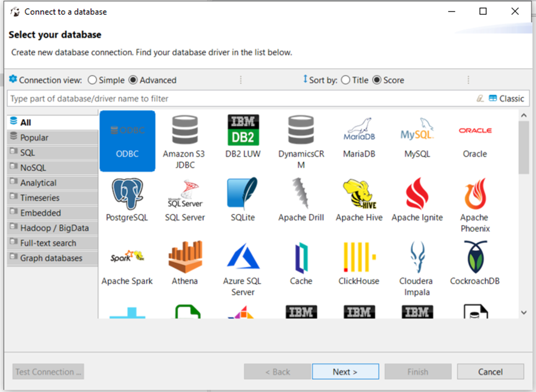This screenshot has width=536, height=392.
Task: Select the Advanced connection view option
Action: pyautogui.click(x=133, y=80)
